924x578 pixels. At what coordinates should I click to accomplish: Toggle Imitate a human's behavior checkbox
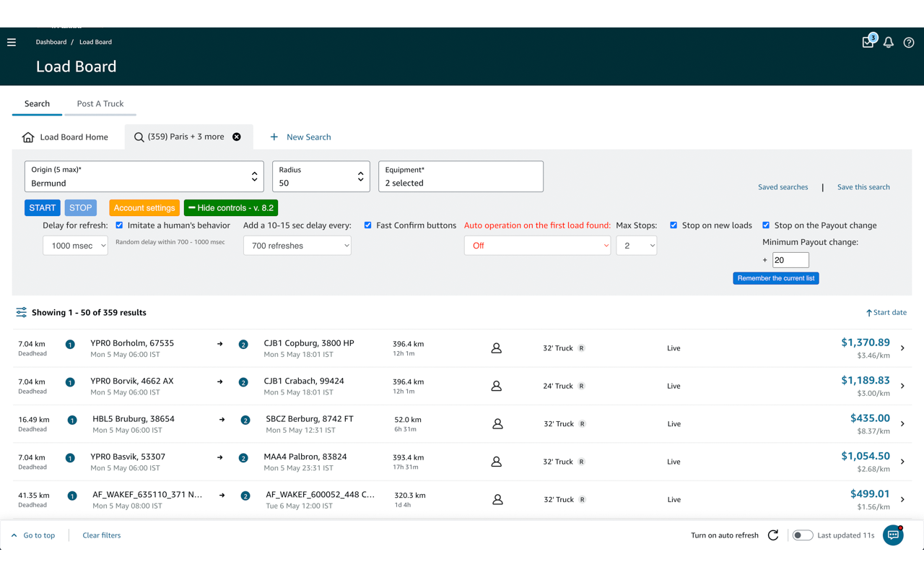(120, 225)
